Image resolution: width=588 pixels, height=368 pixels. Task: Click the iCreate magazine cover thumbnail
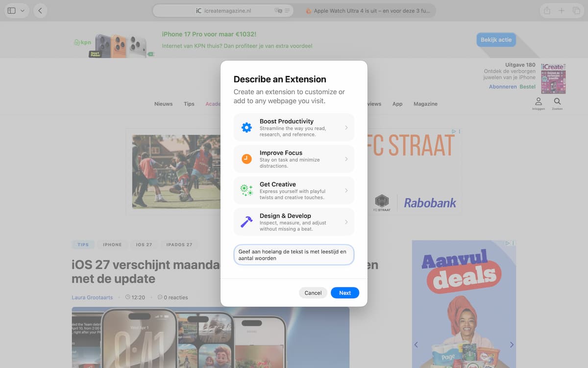coord(553,79)
